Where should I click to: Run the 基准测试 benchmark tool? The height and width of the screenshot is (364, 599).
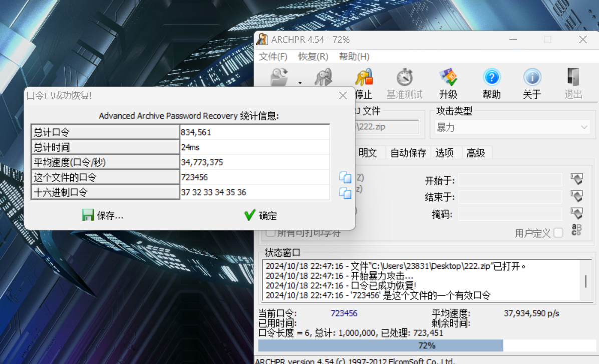(x=404, y=84)
